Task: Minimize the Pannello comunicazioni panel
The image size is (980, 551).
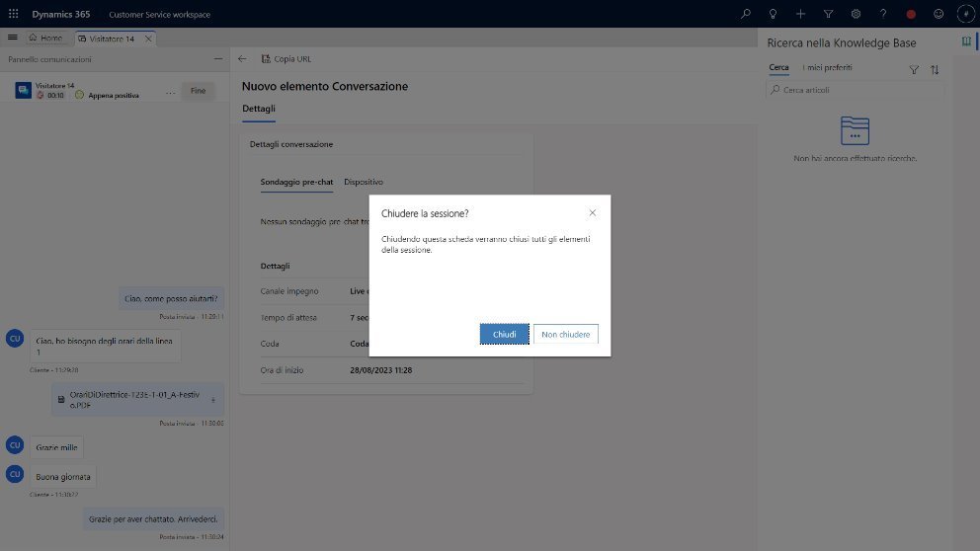Action: (218, 59)
